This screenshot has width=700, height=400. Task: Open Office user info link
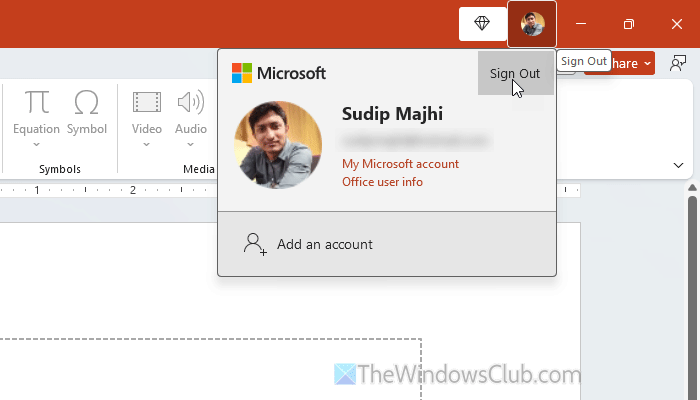[382, 182]
